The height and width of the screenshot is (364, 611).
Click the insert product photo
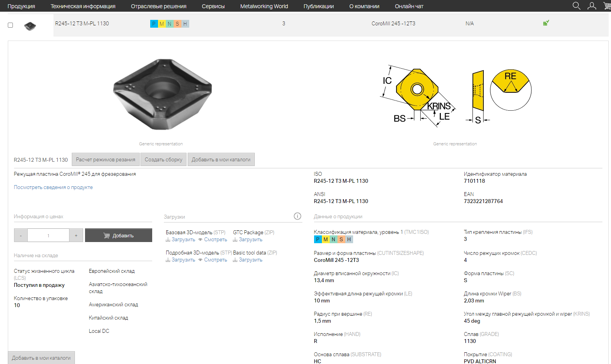(x=162, y=94)
